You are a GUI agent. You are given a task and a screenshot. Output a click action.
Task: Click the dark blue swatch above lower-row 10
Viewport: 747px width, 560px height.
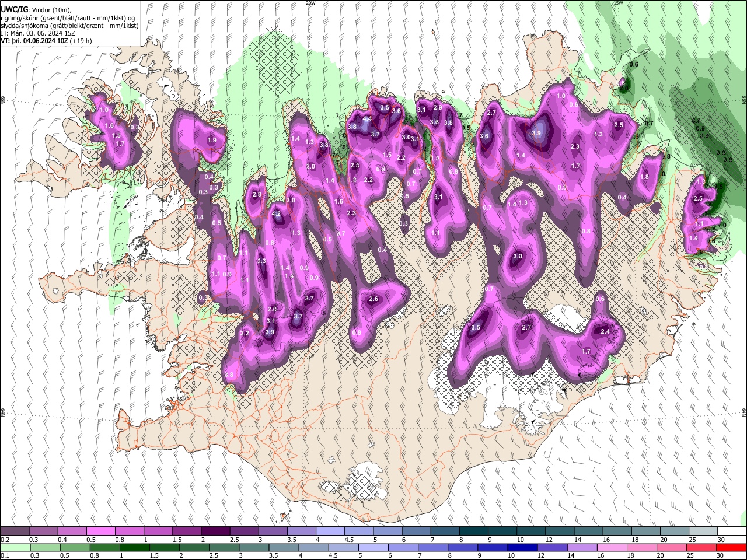coord(521,547)
